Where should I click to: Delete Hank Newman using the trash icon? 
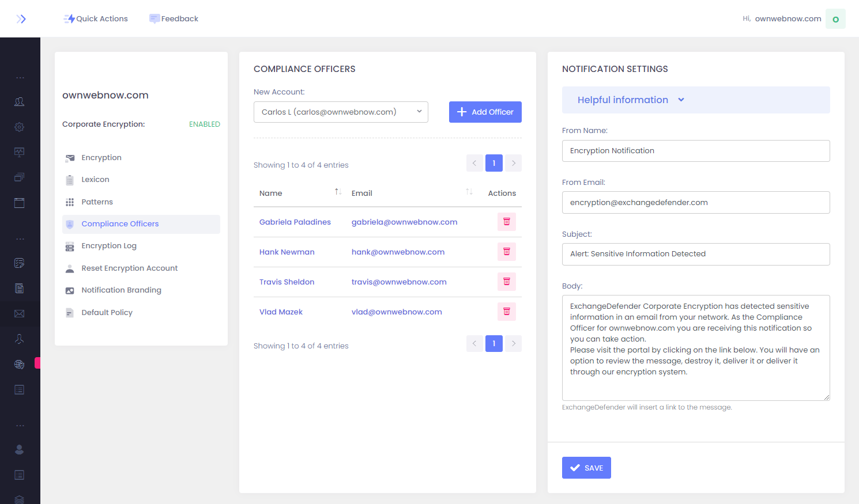tap(506, 252)
